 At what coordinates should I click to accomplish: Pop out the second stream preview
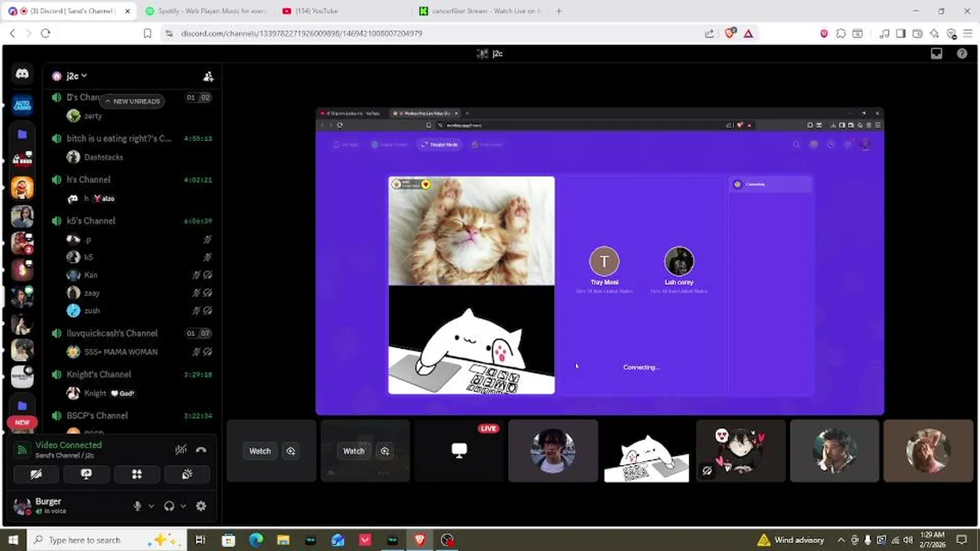(385, 451)
